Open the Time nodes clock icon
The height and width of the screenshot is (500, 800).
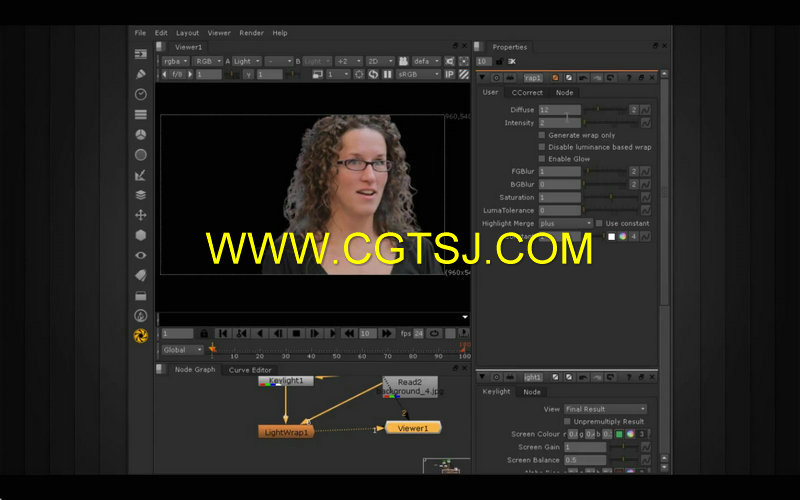point(141,94)
